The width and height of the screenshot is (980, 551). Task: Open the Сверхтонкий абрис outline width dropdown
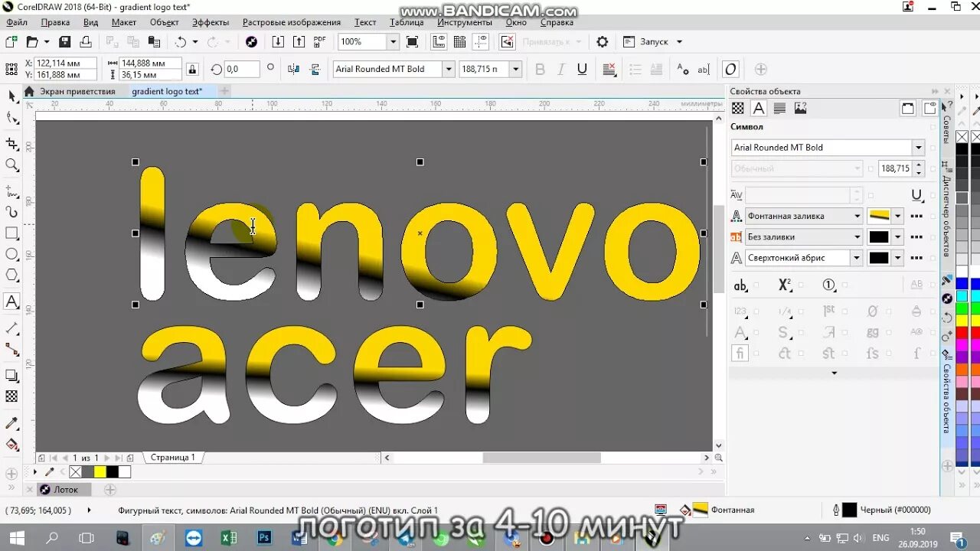[857, 258]
